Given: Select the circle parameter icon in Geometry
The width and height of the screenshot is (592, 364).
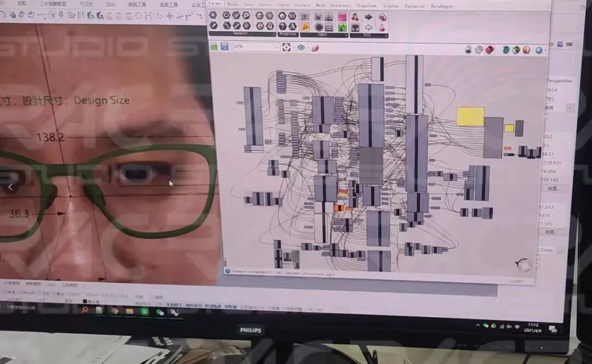Looking at the screenshot, I should pyautogui.click(x=226, y=15).
